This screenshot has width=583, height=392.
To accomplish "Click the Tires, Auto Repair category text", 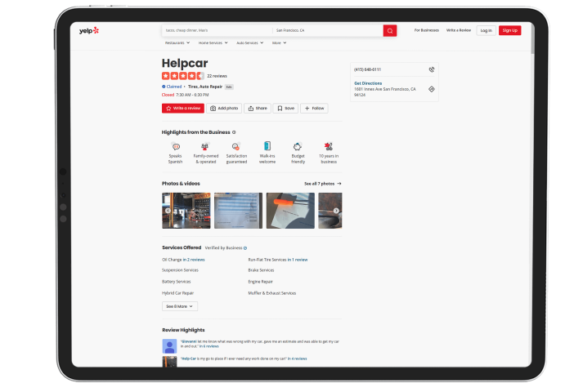I will (x=205, y=87).
